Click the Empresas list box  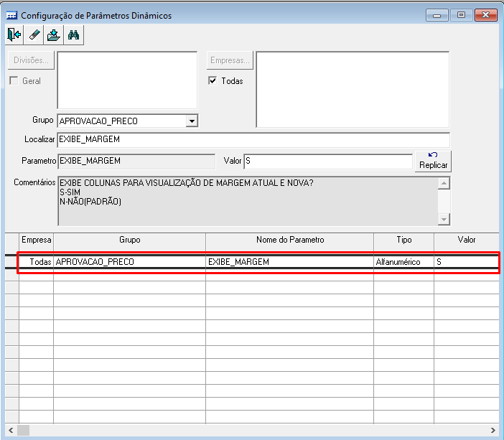point(353,90)
